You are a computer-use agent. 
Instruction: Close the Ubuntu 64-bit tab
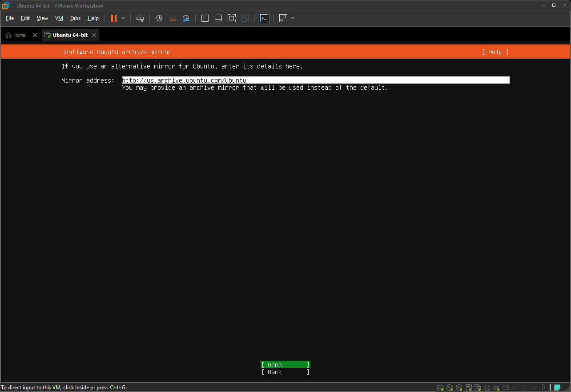(94, 35)
